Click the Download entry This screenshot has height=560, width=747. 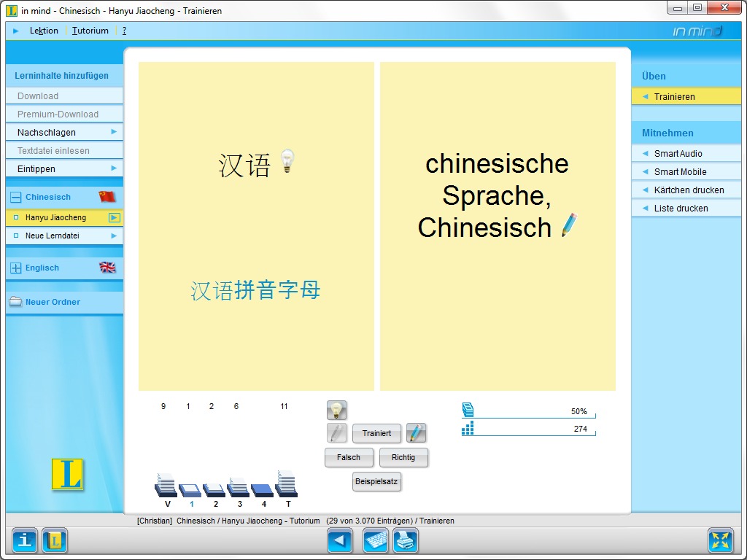tap(64, 96)
